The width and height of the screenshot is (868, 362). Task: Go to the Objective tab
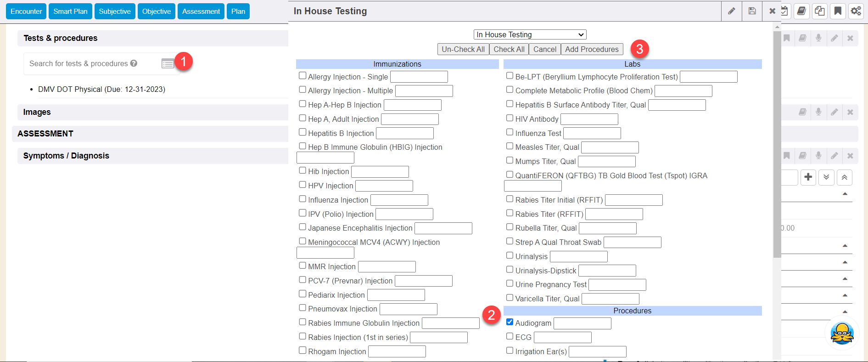coord(156,11)
